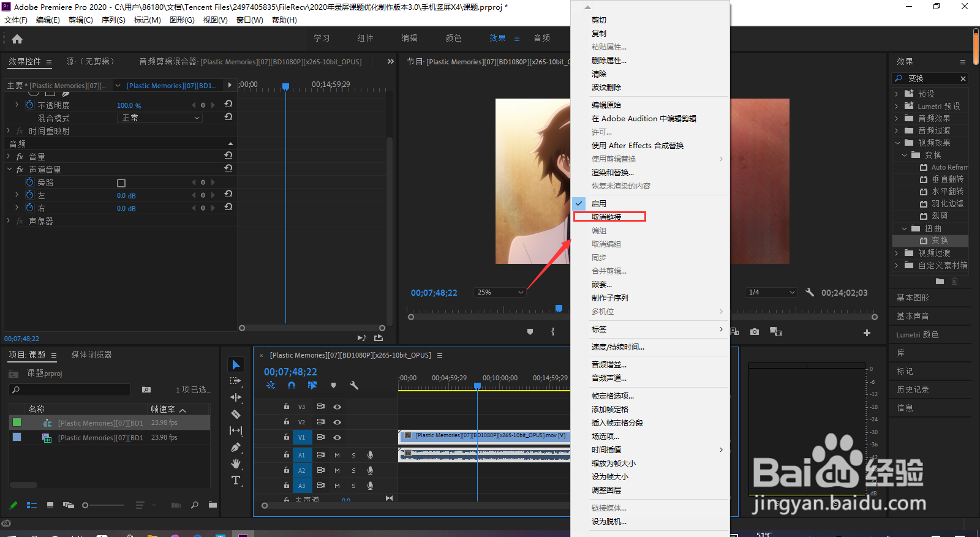Choose Speed/Duration in context menu
Image resolution: width=980 pixels, height=537 pixels.
pos(618,347)
